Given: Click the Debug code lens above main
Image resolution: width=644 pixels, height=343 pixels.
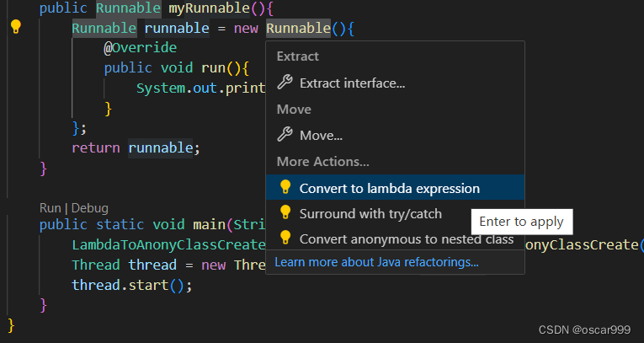Looking at the screenshot, I should click(x=89, y=208).
